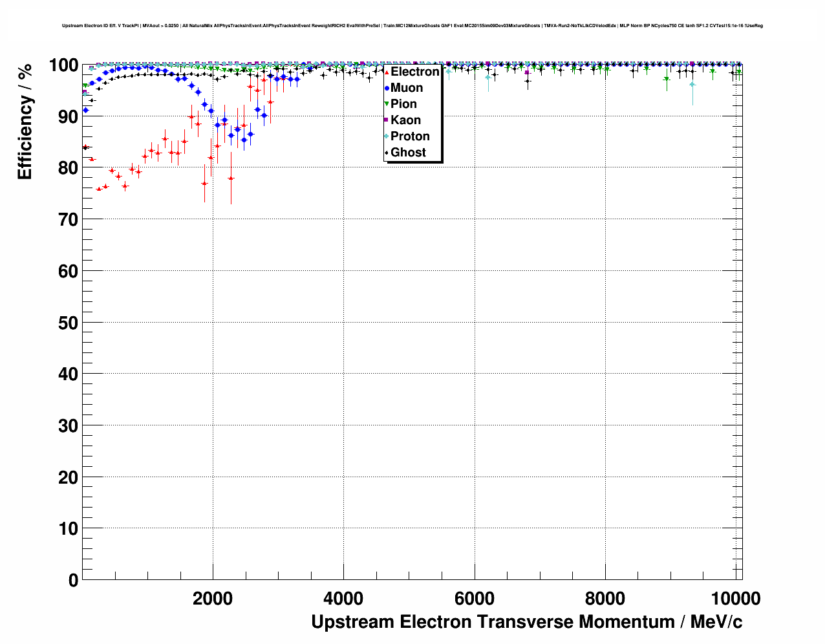This screenshot has width=825, height=644.
Task: Select the Pion label in the legend
Action: click(403, 104)
